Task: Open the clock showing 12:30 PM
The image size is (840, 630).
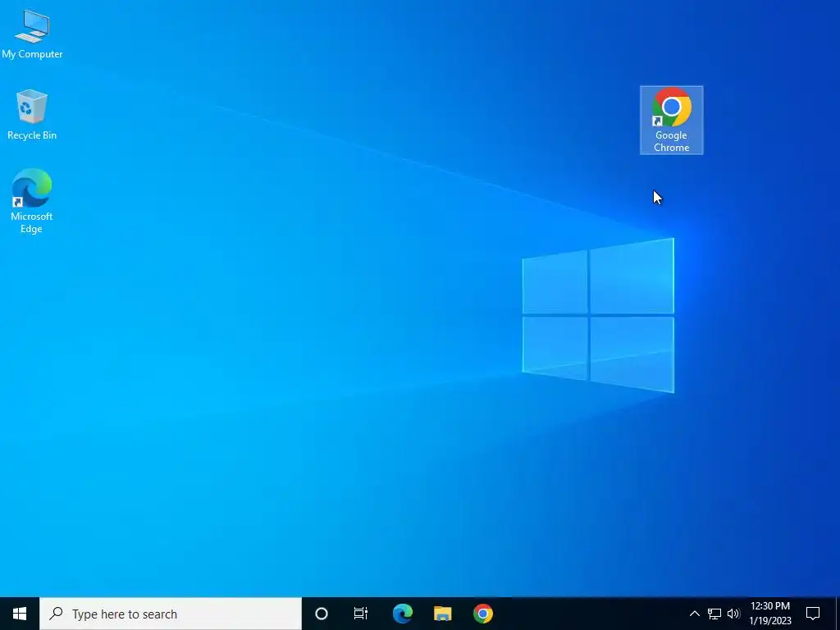Action: (x=770, y=614)
